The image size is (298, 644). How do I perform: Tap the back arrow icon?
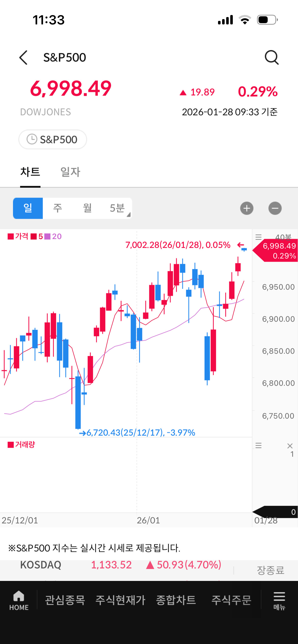(23, 57)
